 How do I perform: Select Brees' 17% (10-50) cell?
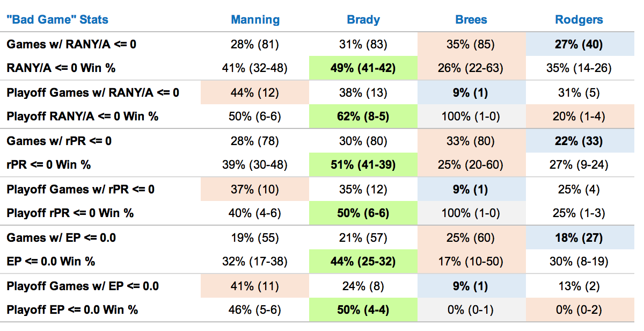coord(471,262)
